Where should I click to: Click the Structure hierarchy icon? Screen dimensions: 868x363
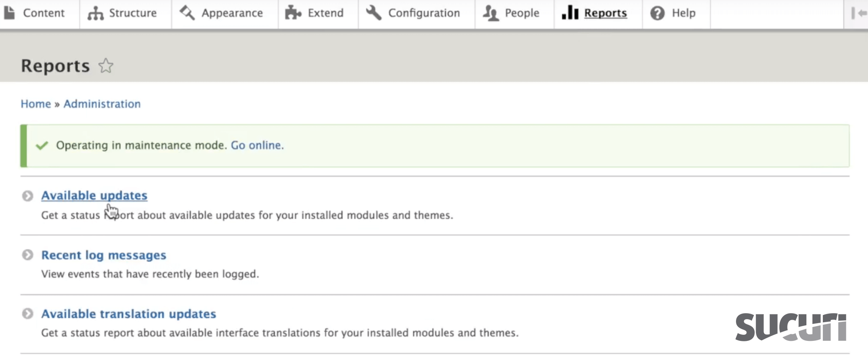tap(95, 13)
